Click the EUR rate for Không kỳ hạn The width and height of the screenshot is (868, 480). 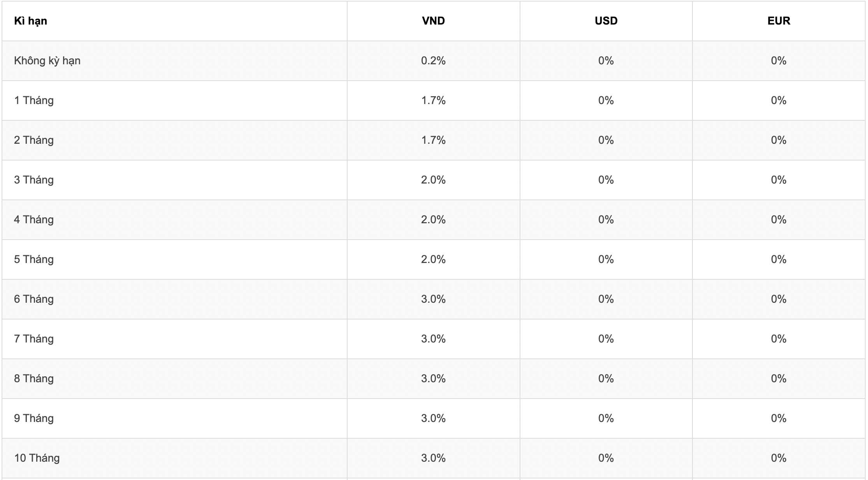coord(779,61)
